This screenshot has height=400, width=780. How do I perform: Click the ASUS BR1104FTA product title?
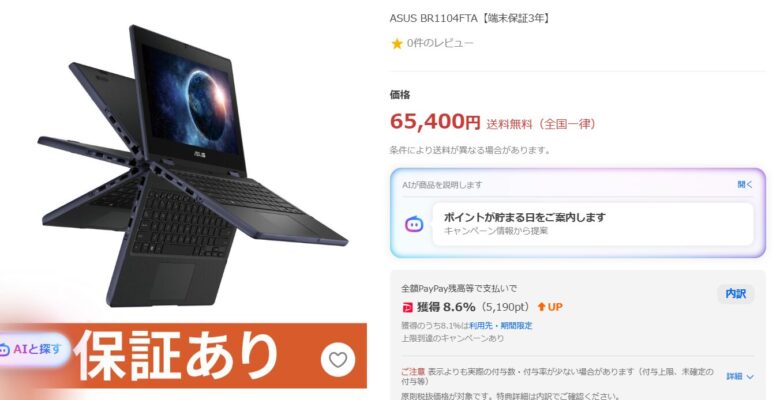pos(470,18)
